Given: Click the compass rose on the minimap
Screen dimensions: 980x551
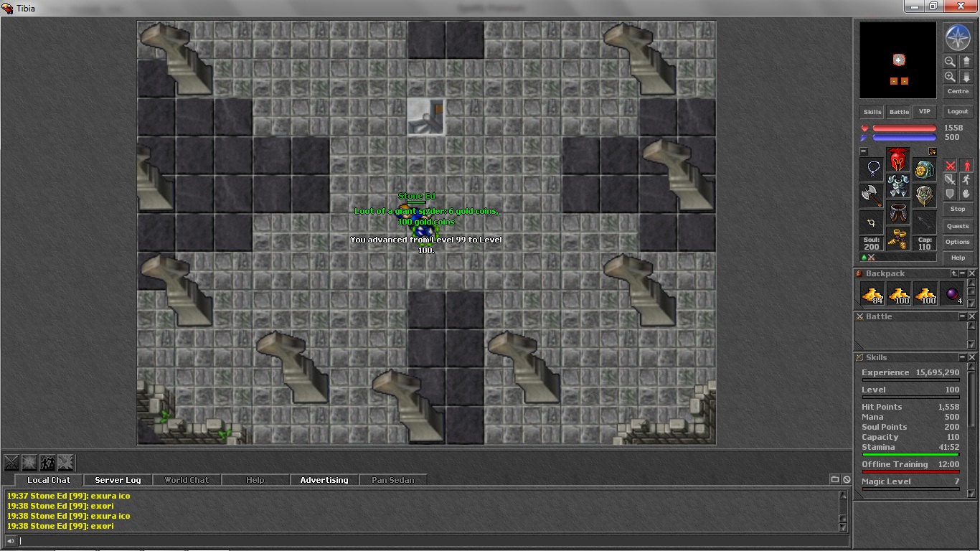Looking at the screenshot, I should (957, 37).
